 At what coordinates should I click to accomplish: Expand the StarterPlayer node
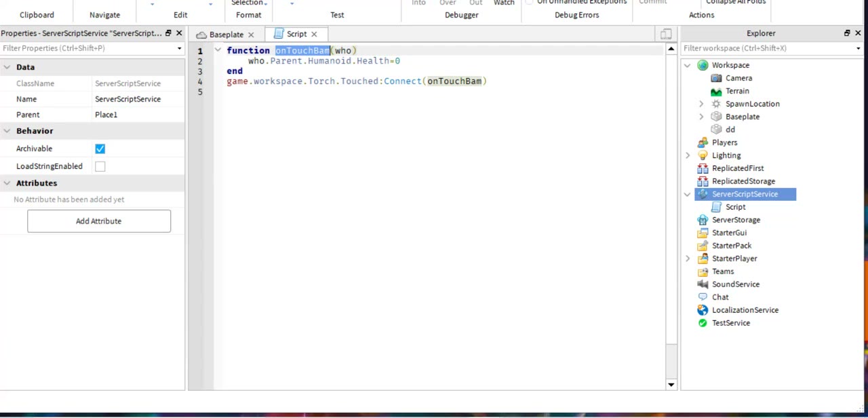click(688, 259)
